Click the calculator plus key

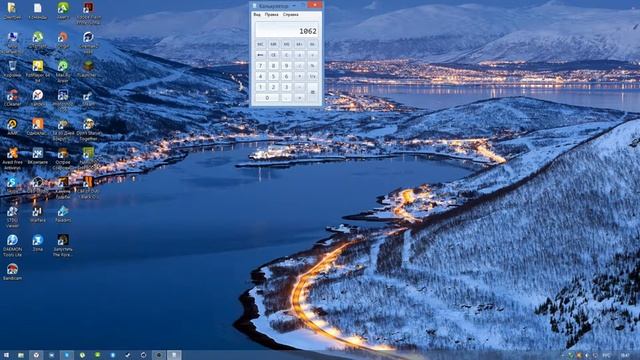click(300, 98)
